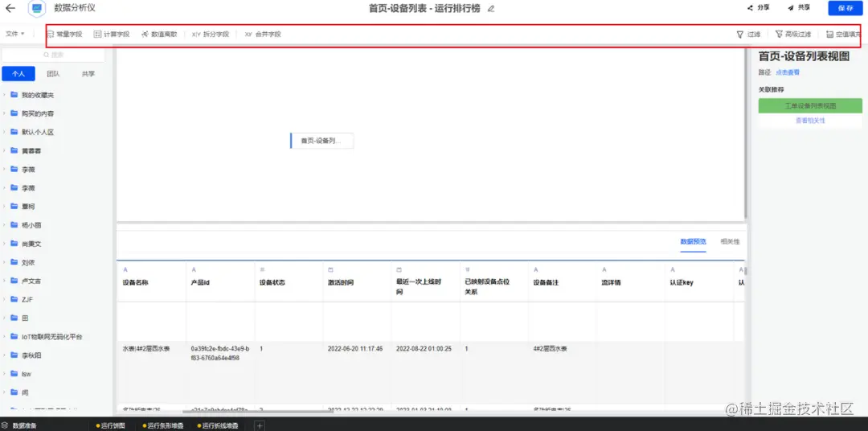This screenshot has width=868, height=431.
Task: Switch to the 数据预览 tab
Action: [693, 241]
